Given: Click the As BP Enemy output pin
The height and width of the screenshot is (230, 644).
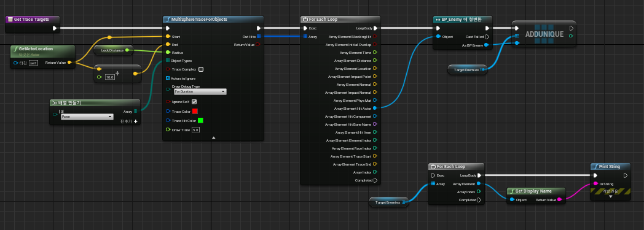Looking at the screenshot, I should point(487,45).
